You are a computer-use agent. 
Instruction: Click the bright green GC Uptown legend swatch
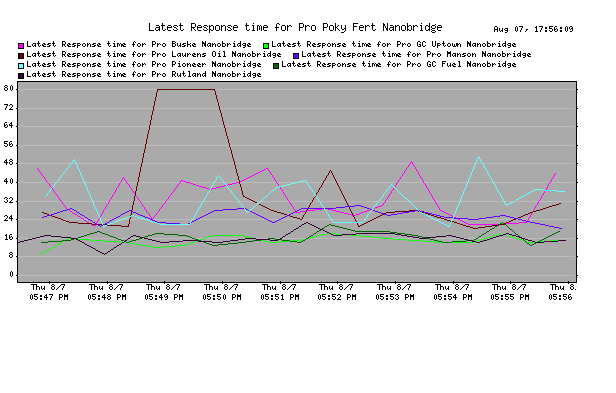266,46
